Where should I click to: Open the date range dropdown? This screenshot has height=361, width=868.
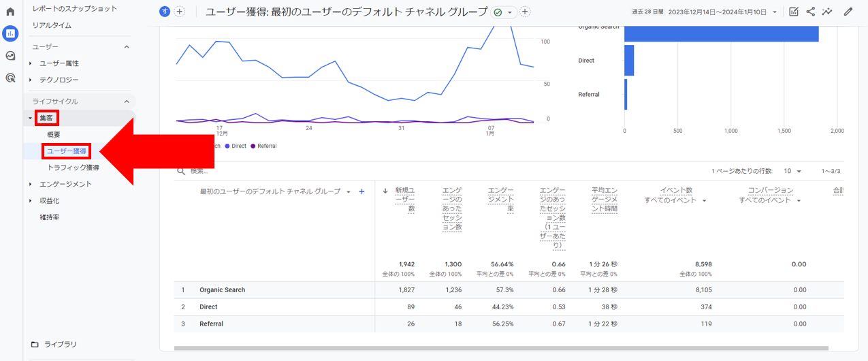pyautogui.click(x=775, y=12)
